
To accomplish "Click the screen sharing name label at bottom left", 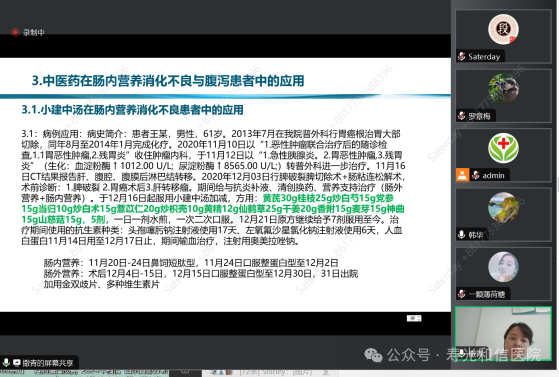I will pos(48,363).
